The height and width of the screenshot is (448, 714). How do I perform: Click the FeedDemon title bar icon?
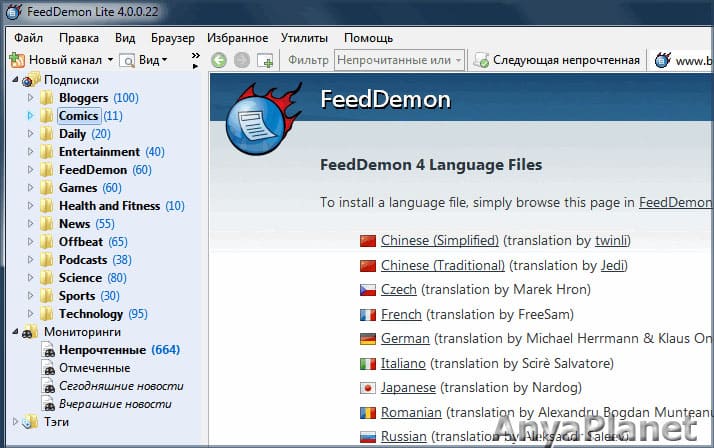tap(13, 11)
